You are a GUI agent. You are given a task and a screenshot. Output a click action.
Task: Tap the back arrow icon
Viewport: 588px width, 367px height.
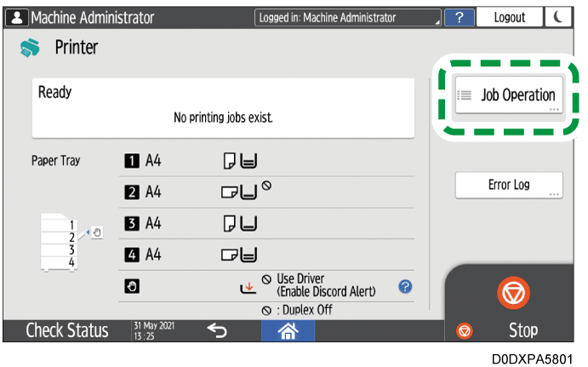point(217,330)
